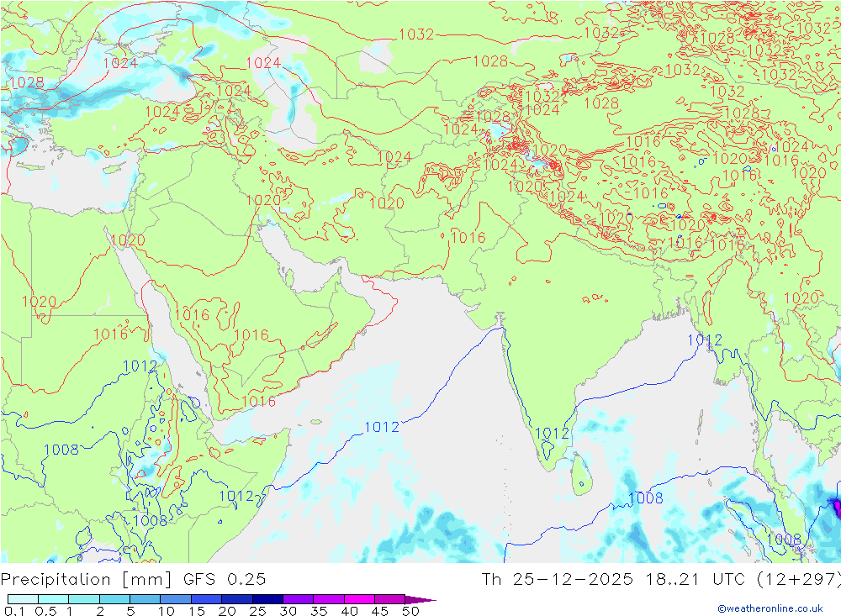Image resolution: width=841 pixels, height=616 pixels.
Task: Click the red 1032 label at top center
Action: [416, 34]
